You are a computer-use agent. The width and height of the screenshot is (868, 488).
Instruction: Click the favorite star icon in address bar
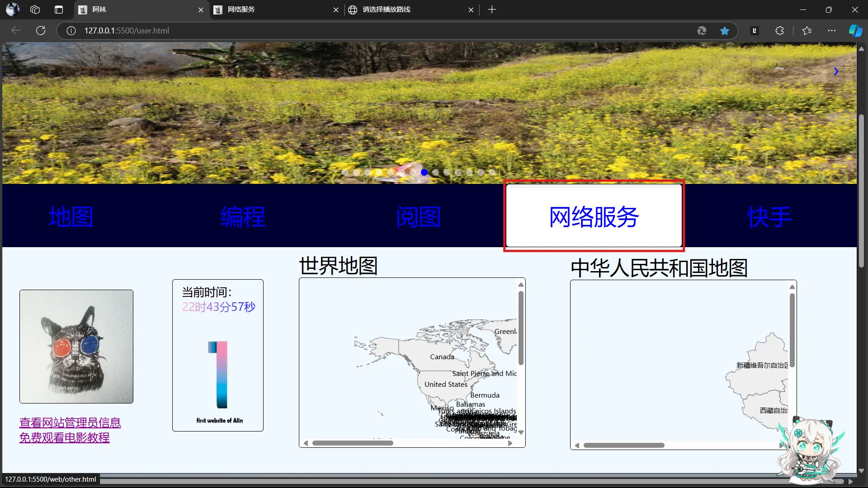point(725,31)
